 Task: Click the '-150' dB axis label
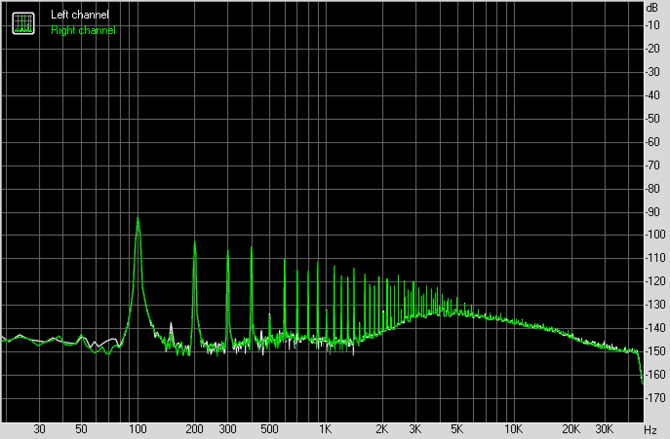(x=655, y=351)
